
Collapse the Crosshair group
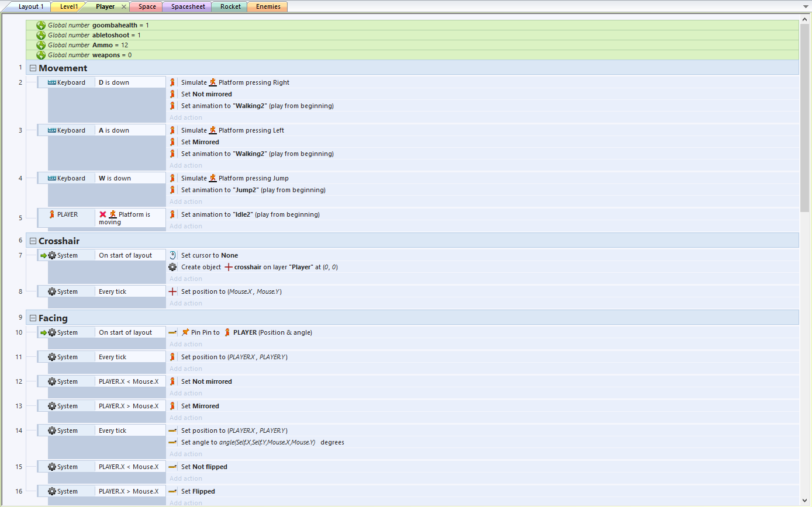click(33, 241)
